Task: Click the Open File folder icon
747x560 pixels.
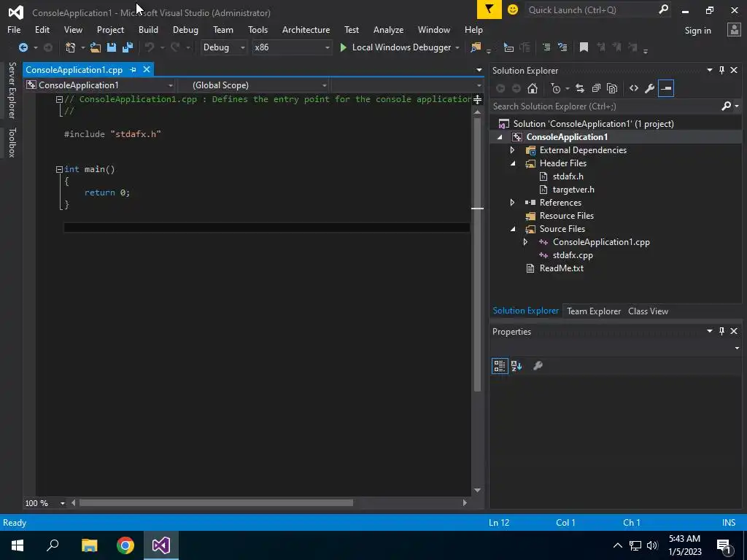Action: pos(96,47)
